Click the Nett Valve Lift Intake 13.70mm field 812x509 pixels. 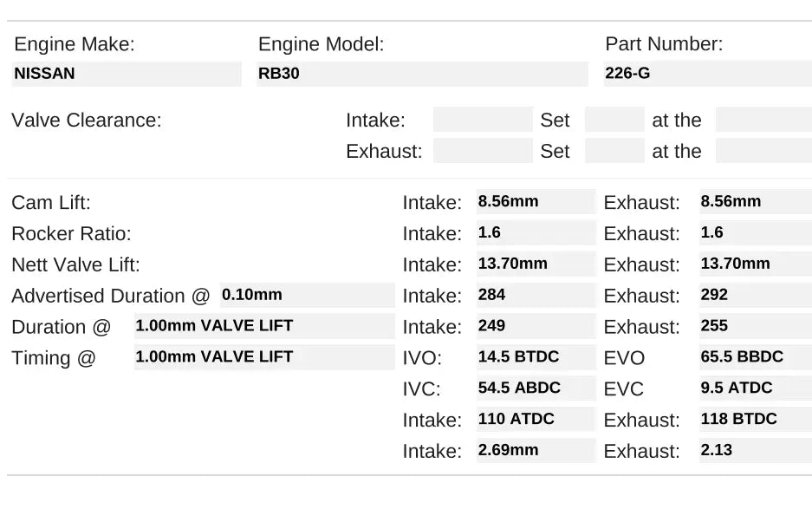point(536,264)
